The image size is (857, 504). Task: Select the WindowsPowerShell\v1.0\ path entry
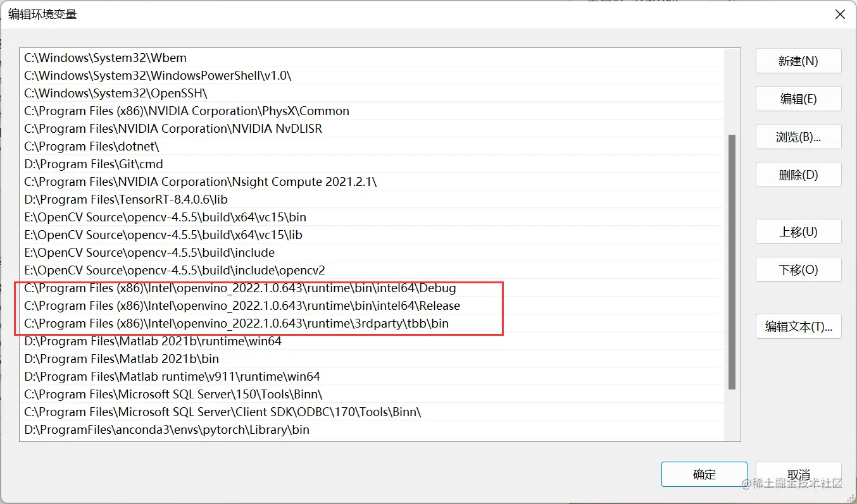coord(372,75)
